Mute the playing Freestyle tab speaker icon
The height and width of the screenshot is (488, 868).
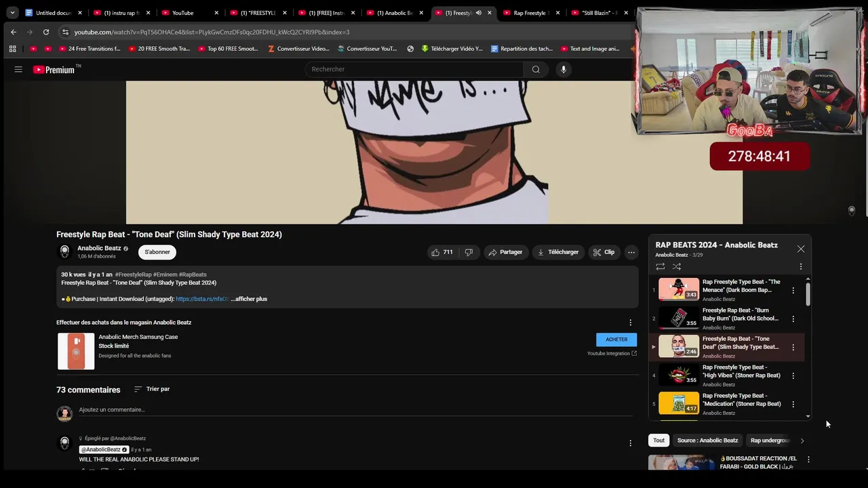[479, 13]
